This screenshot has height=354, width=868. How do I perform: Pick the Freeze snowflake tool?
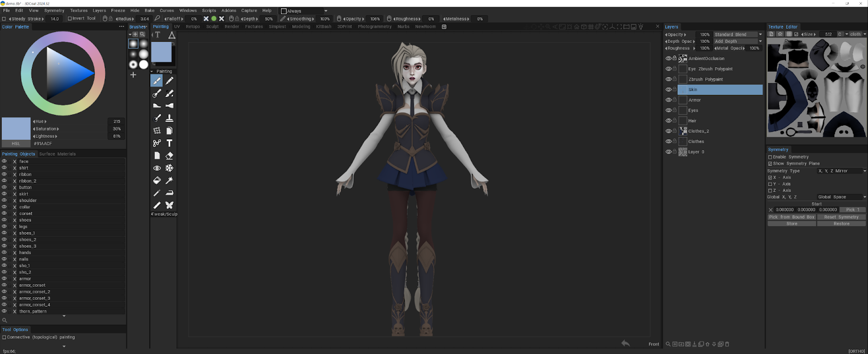coord(169,168)
